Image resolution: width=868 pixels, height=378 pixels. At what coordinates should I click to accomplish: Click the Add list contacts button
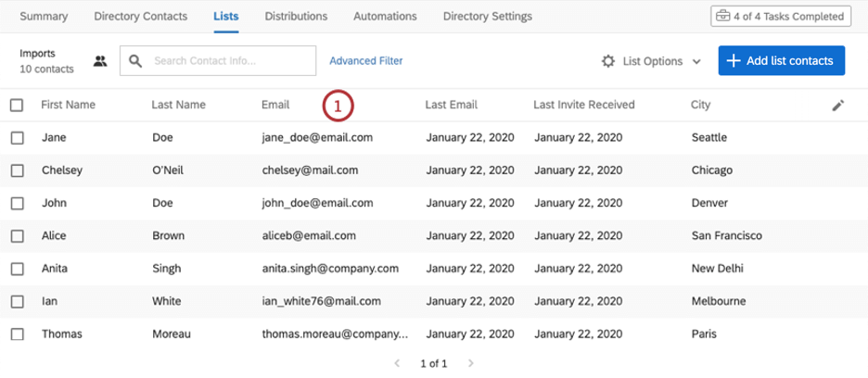pos(781,61)
